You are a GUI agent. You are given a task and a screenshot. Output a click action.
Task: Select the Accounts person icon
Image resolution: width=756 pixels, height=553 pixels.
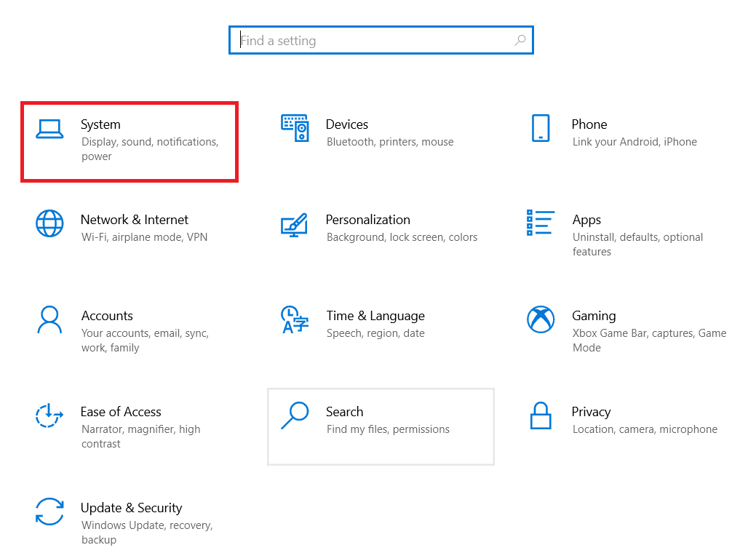pyautogui.click(x=49, y=318)
